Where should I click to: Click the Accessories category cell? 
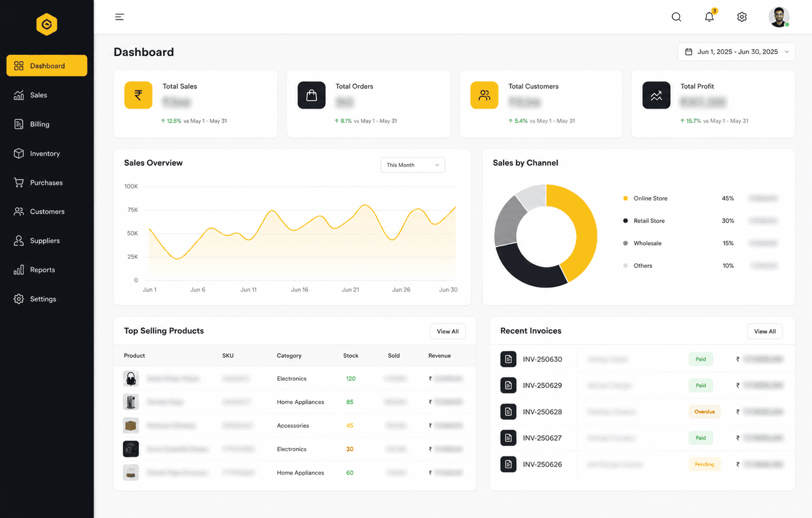click(x=293, y=425)
